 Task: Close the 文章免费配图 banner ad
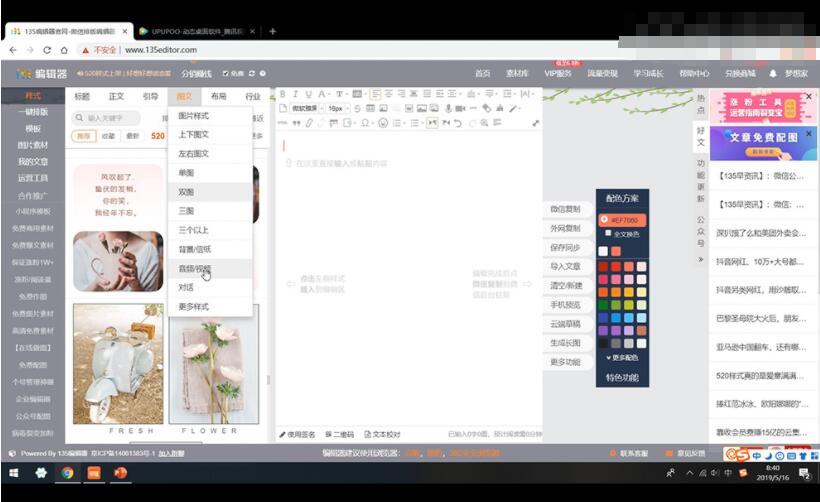808,134
